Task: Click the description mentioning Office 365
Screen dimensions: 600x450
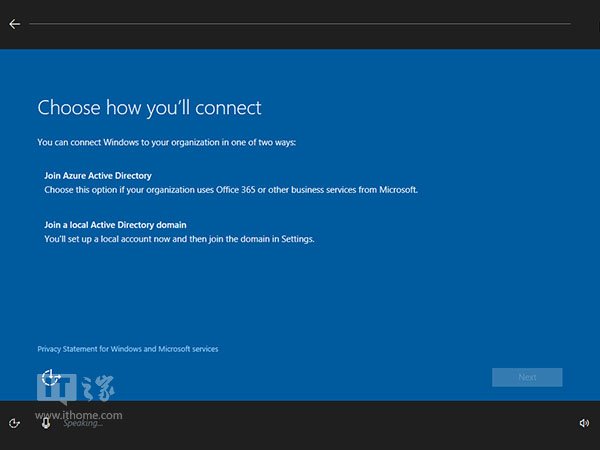Action: [x=231, y=190]
